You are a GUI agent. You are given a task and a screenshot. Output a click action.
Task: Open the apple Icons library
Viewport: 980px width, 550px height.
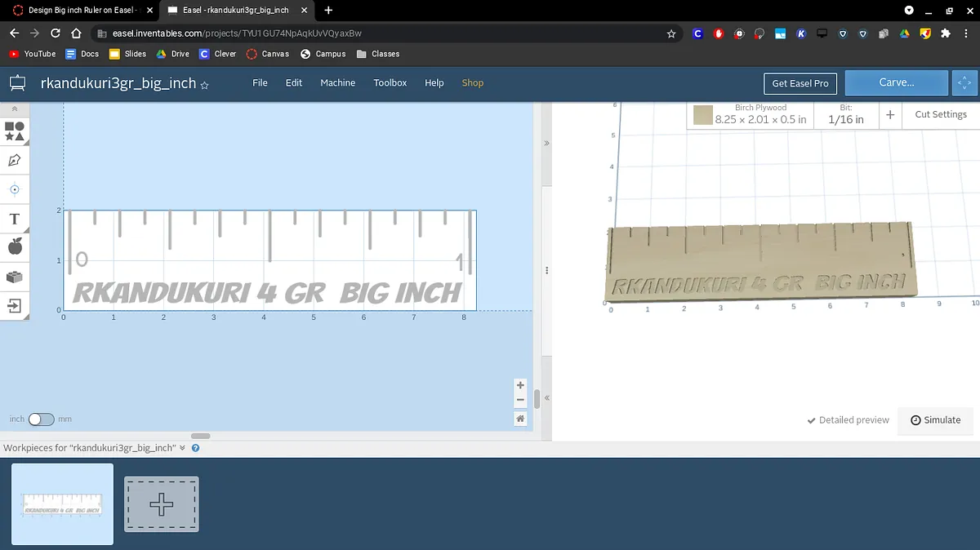[x=15, y=247]
